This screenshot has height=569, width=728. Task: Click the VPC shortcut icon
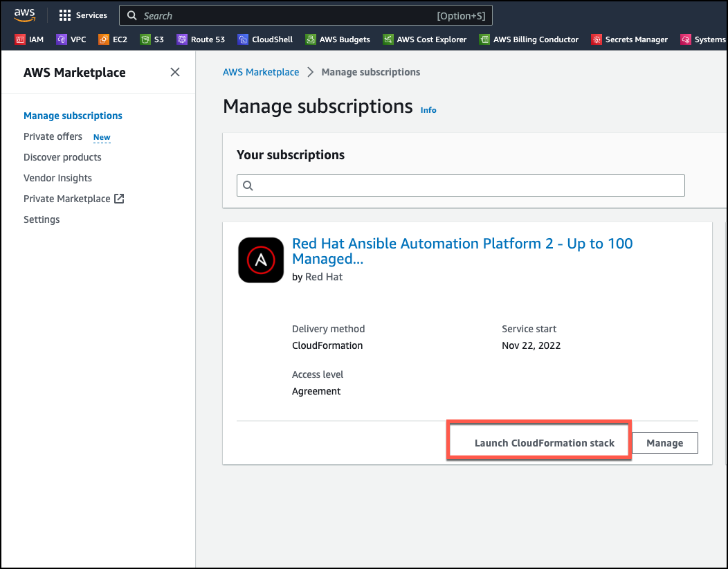pos(62,39)
